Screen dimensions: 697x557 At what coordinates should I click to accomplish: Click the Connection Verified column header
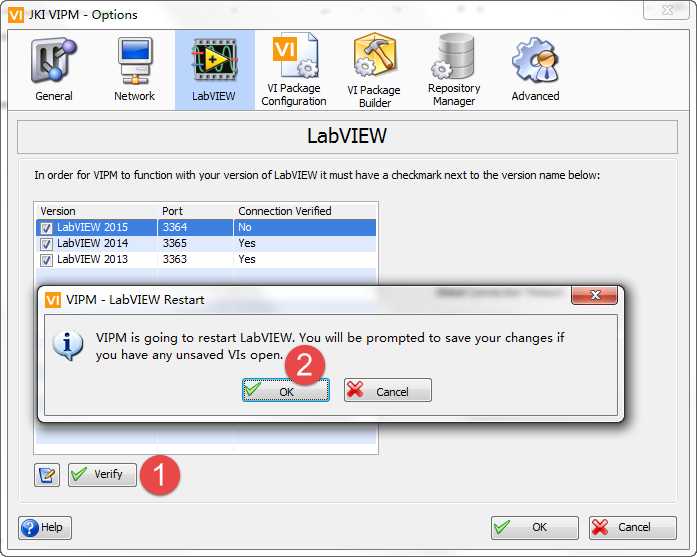[x=285, y=211]
